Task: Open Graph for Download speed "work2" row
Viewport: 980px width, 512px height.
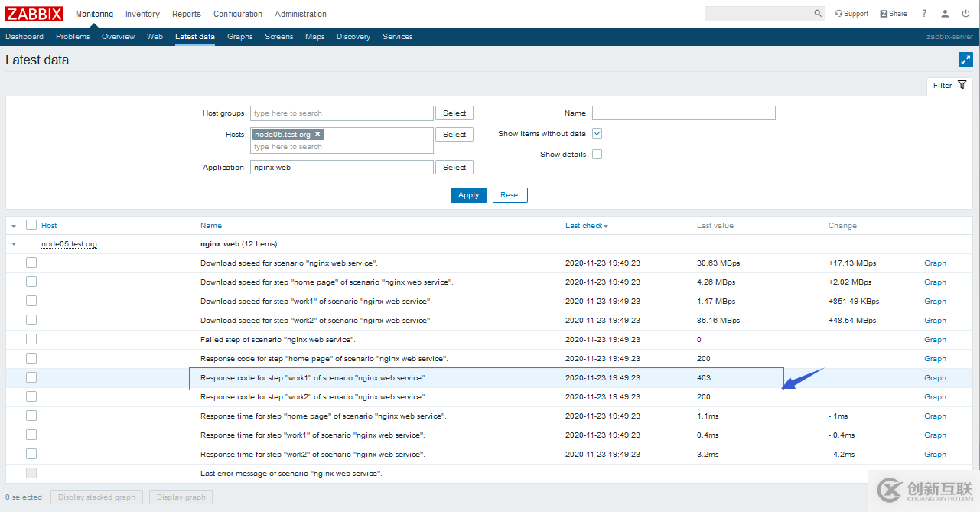Action: pos(935,320)
